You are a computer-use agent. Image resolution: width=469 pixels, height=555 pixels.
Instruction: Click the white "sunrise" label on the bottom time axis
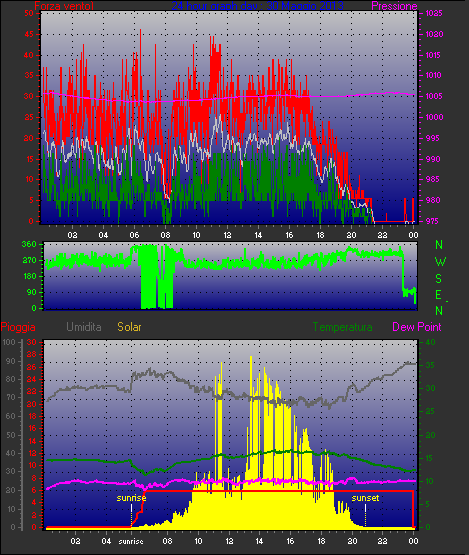[x=131, y=541]
